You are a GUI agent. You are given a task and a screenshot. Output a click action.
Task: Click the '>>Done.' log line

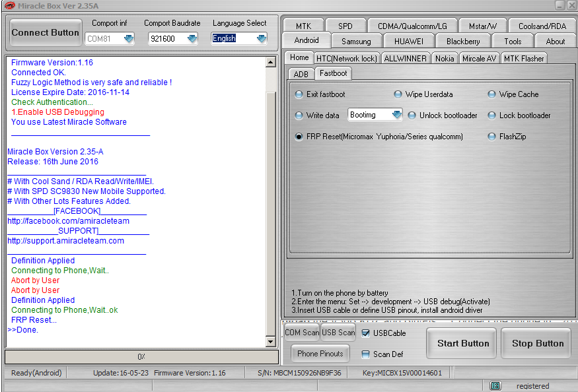tap(23, 330)
